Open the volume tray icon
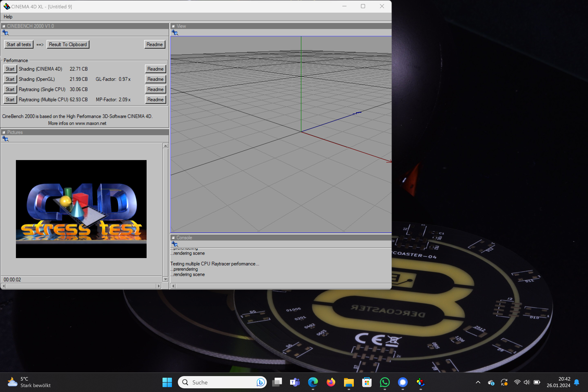588x392 pixels. [527, 382]
